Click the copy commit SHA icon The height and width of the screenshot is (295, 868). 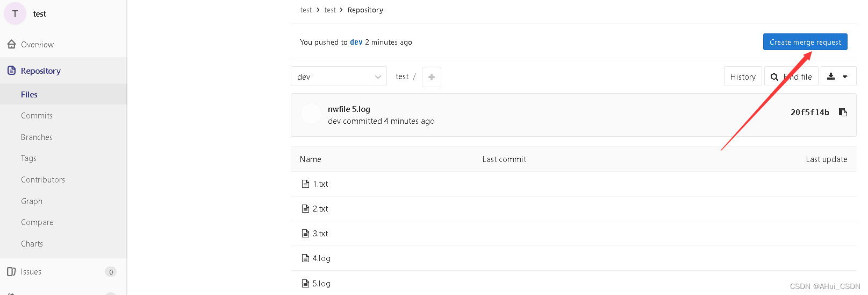tap(843, 113)
